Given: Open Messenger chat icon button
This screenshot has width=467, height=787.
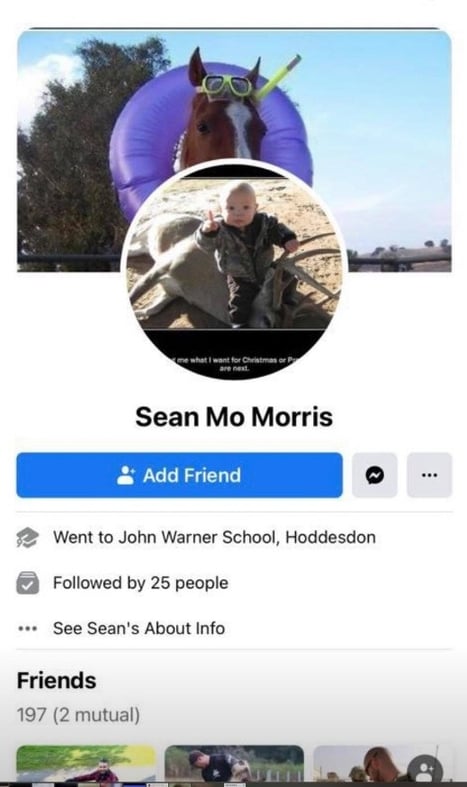Looking at the screenshot, I should 375,475.
